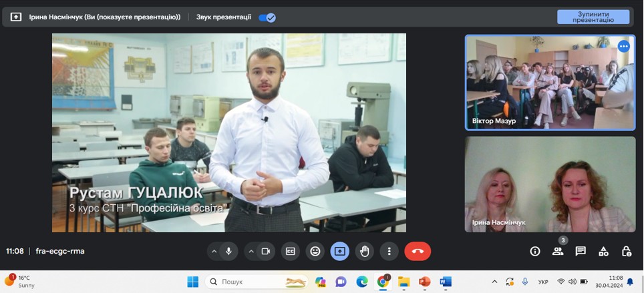Image resolution: width=644 pixels, height=293 pixels.
Task: Turn off the camera
Action: click(265, 251)
